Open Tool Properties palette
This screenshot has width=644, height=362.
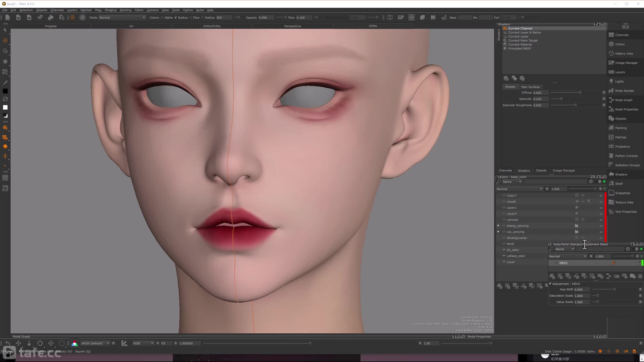click(622, 212)
